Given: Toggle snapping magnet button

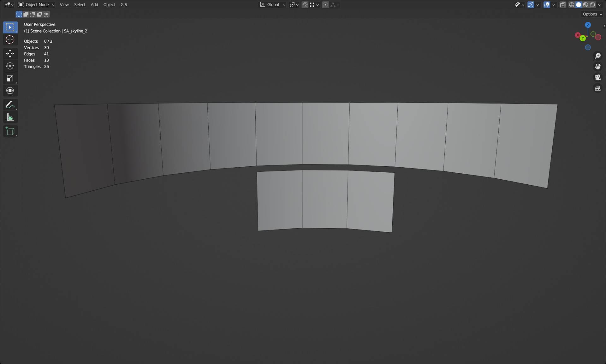Looking at the screenshot, I should [305, 5].
